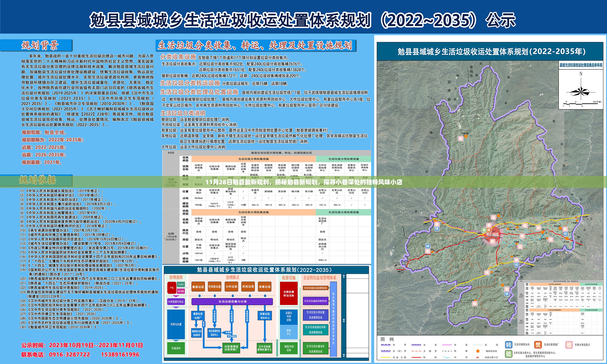Click reference item (30)《勉县城市环卫专项规划》
The image size is (607, 364).
(60, 327)
